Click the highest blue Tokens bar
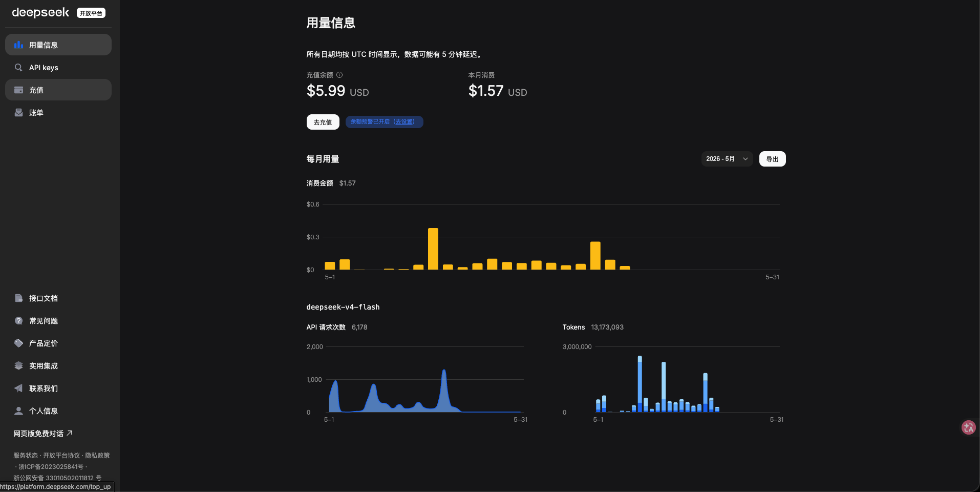 [640, 384]
